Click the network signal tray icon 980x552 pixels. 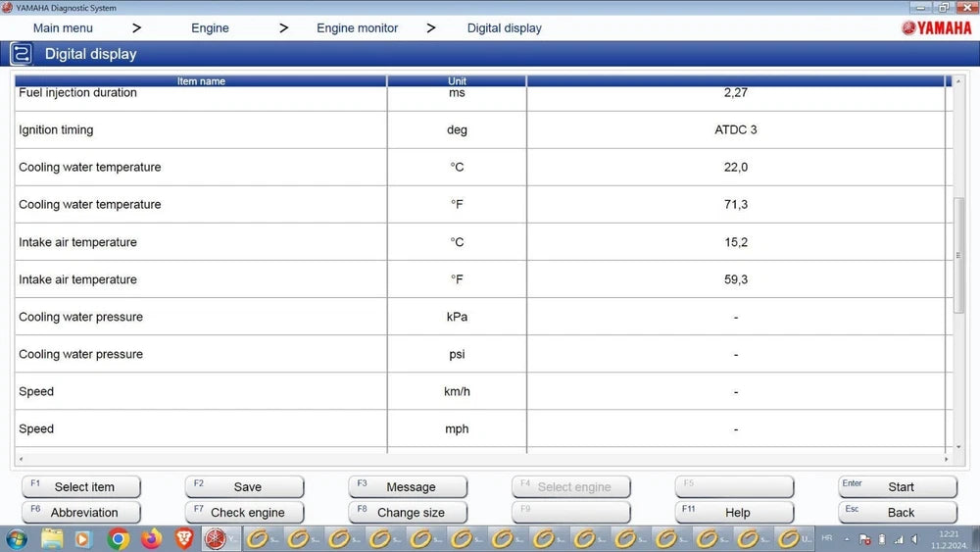click(899, 539)
